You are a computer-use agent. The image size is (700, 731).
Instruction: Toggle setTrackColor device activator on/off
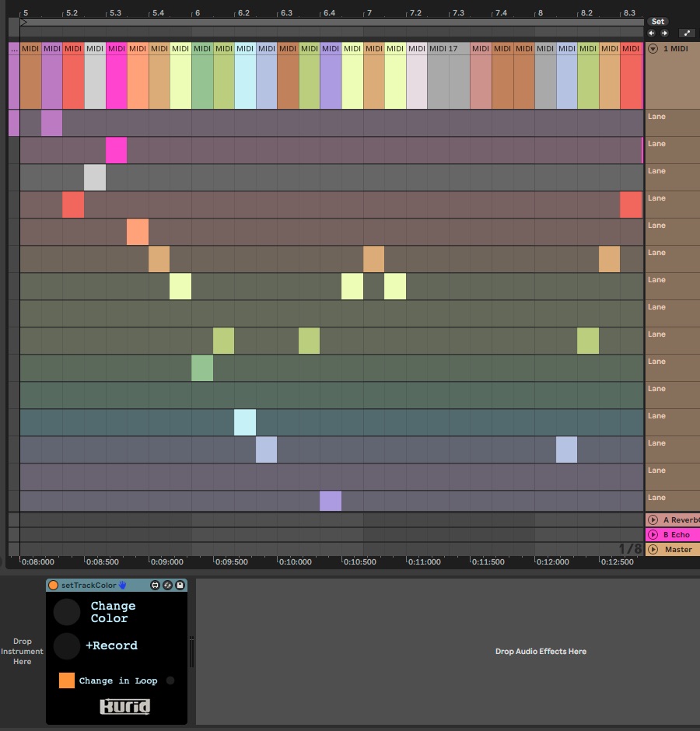pos(54,585)
